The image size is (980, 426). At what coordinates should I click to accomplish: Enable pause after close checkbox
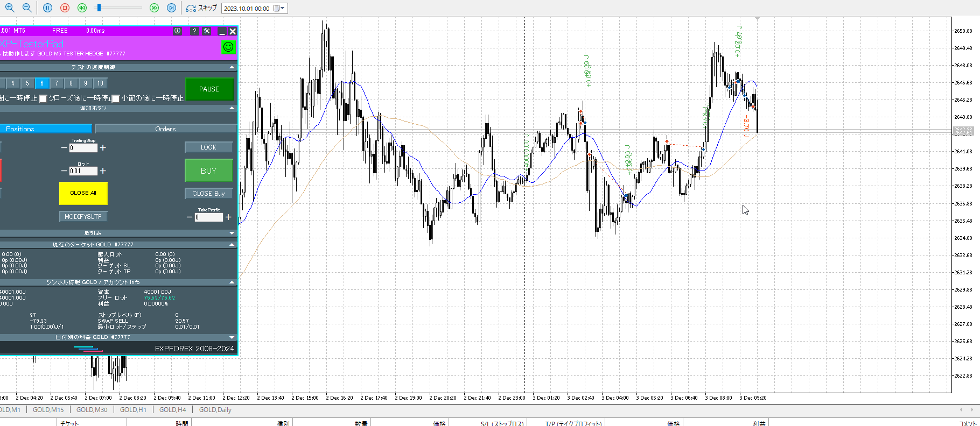point(43,98)
